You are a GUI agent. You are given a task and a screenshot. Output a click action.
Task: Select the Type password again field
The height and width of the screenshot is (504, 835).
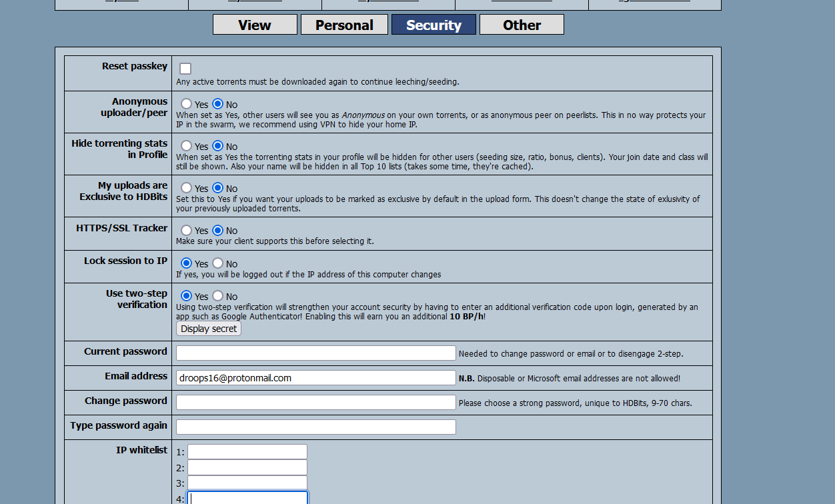[x=315, y=427]
